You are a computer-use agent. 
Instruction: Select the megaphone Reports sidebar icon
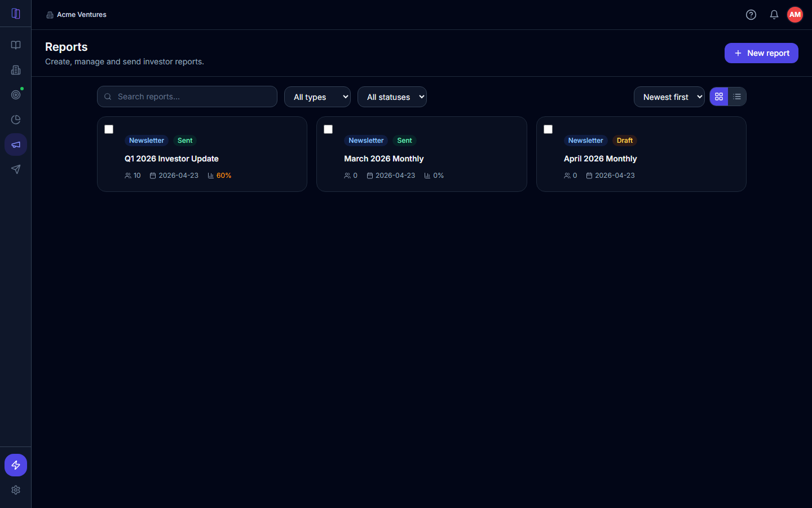click(x=16, y=144)
